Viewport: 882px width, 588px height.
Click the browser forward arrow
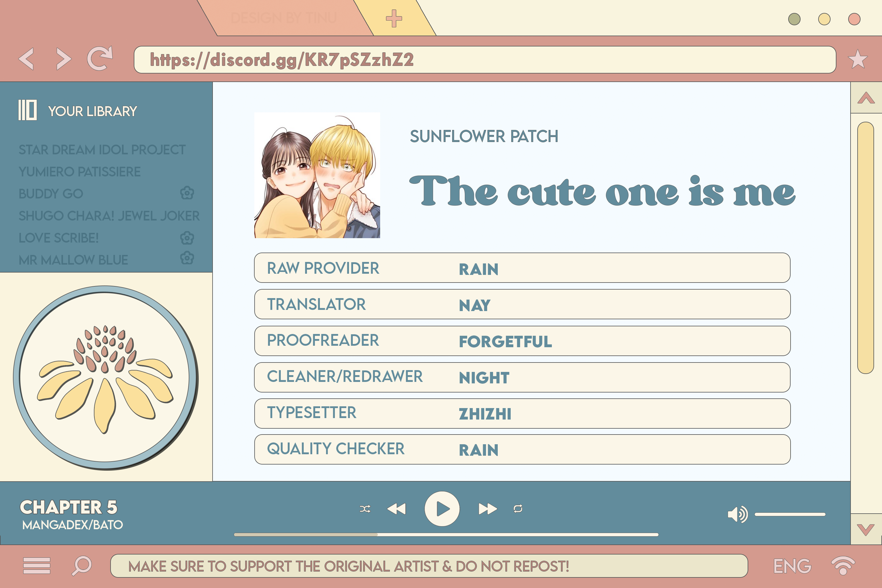click(x=64, y=59)
